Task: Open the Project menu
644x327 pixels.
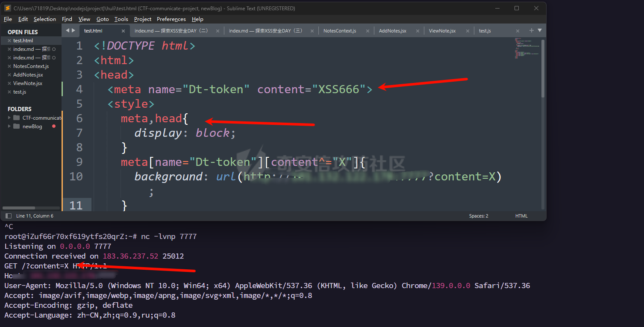Action: (x=143, y=19)
